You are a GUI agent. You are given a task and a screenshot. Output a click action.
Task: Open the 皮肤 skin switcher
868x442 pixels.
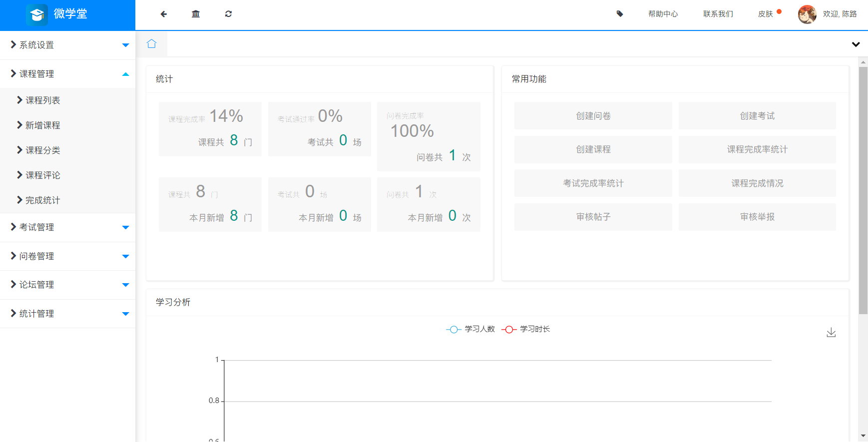tap(766, 14)
